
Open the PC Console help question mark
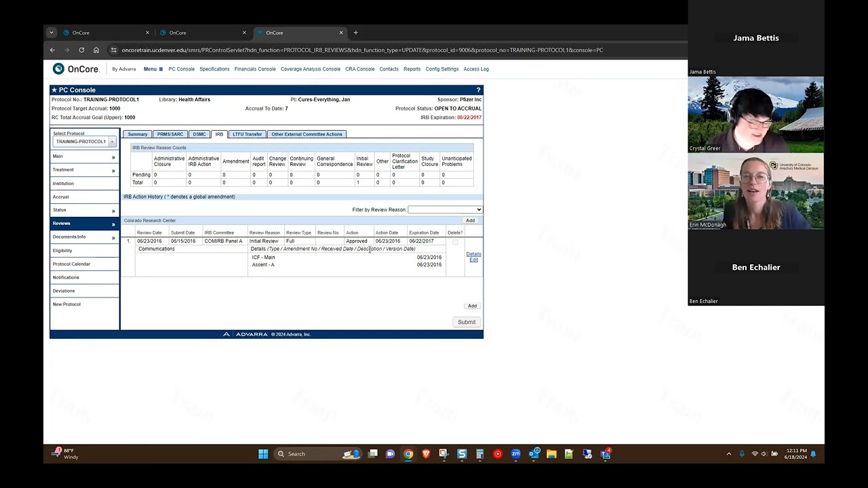point(478,89)
